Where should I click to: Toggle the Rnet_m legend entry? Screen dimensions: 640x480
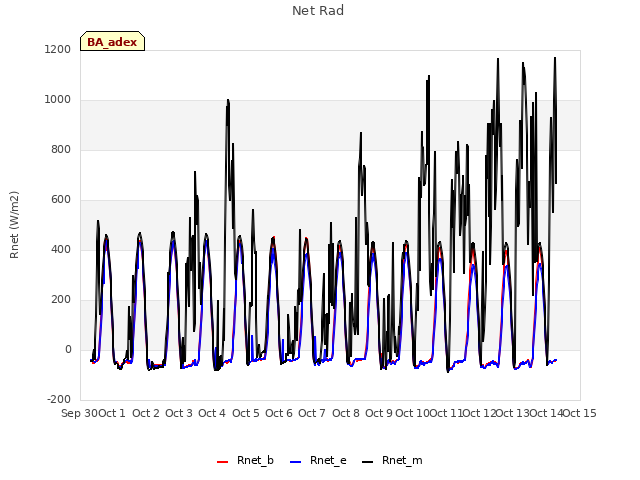392,460
